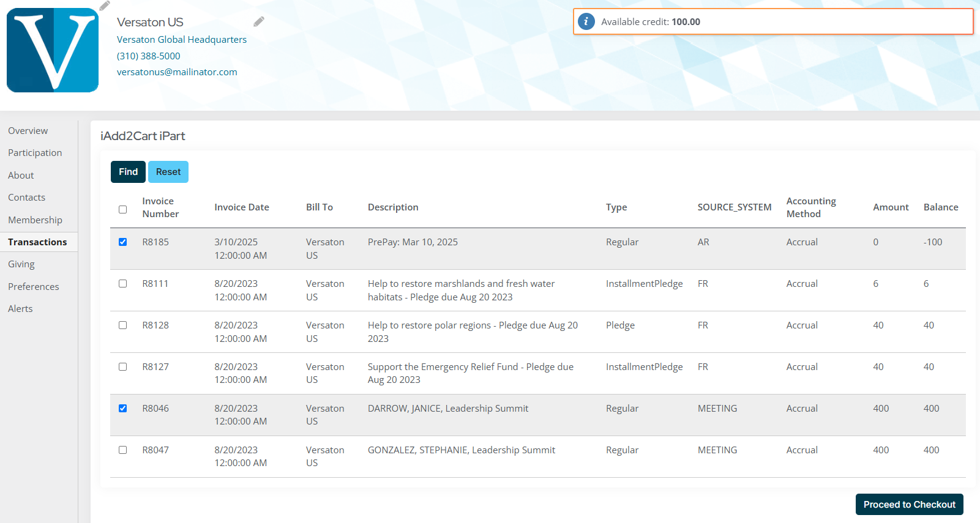Click the Versaton V logo image
The image size is (980, 523).
[53, 50]
